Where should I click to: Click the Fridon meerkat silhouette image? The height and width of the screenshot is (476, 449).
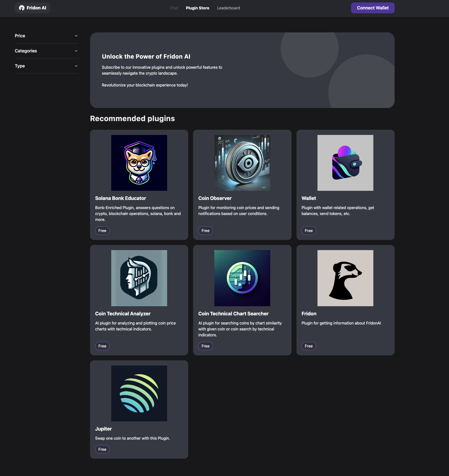(x=345, y=278)
